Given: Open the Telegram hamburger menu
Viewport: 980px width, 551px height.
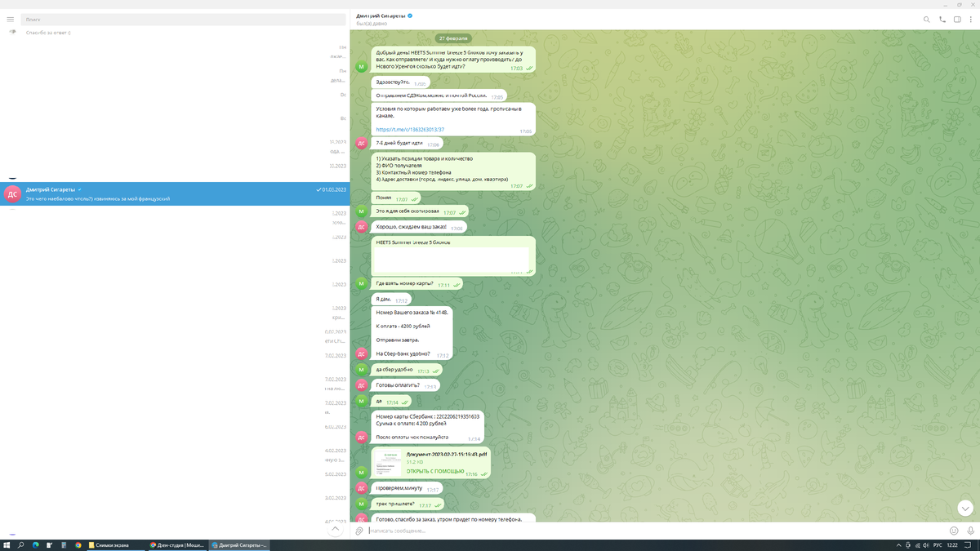Looking at the screenshot, I should tap(10, 18).
